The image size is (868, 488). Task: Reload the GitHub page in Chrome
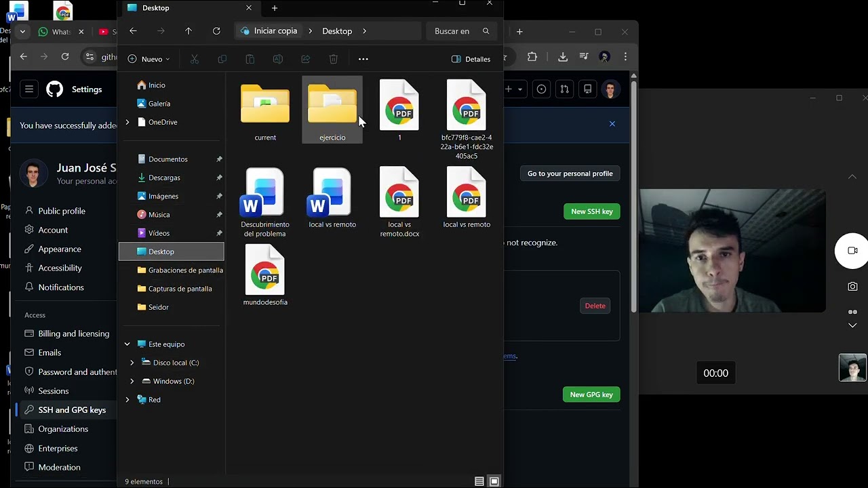pyautogui.click(x=65, y=57)
